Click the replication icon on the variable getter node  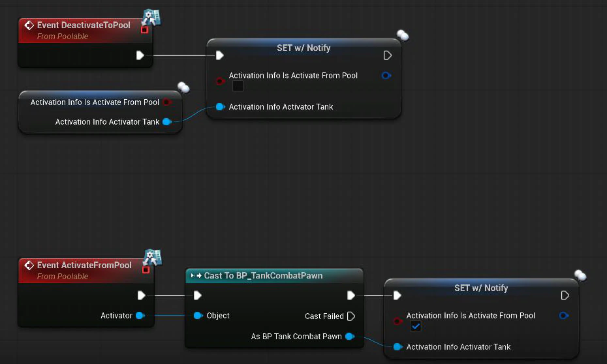183,87
